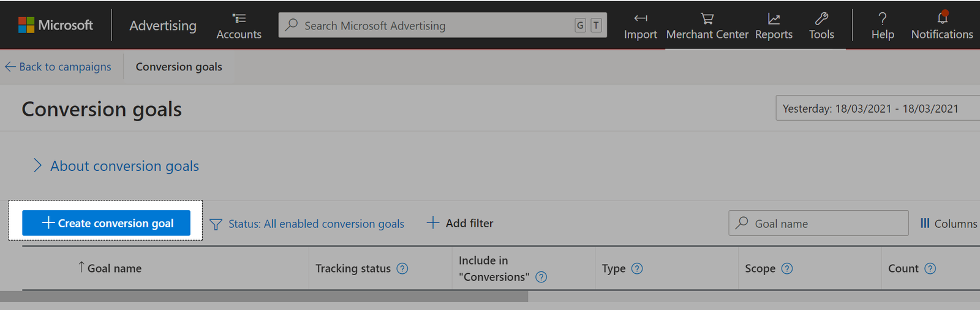980x310 pixels.
Task: Expand About conversion goals section
Action: pos(116,166)
